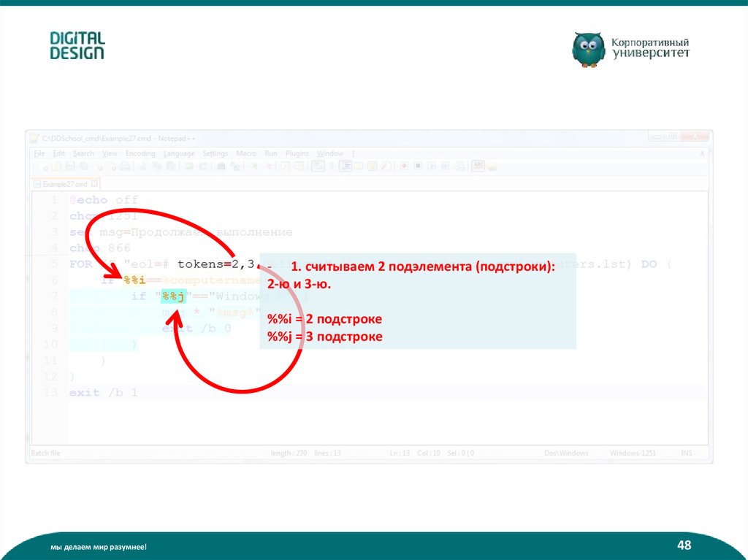
Task: Click the Cut scissors icon
Action: [x=142, y=166]
